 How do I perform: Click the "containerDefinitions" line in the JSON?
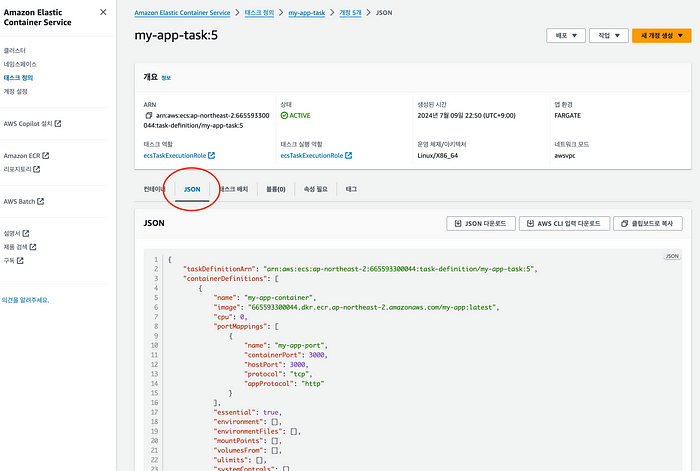pyautogui.click(x=231, y=279)
